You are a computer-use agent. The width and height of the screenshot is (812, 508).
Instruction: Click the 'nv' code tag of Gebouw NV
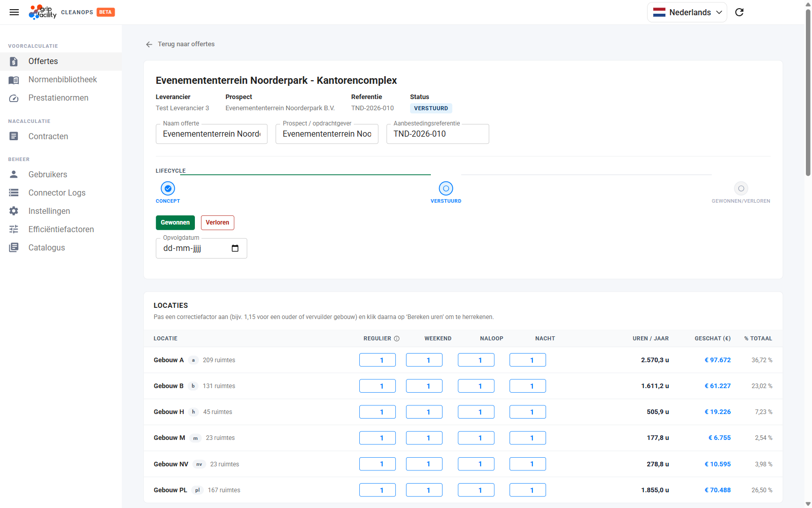coord(199,464)
